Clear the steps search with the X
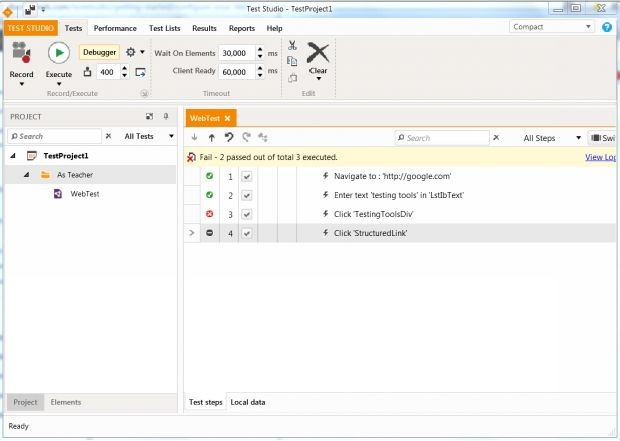 pos(496,138)
